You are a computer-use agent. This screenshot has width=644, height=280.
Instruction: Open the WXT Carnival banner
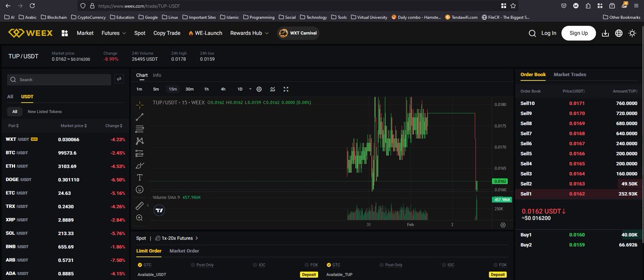coord(298,33)
